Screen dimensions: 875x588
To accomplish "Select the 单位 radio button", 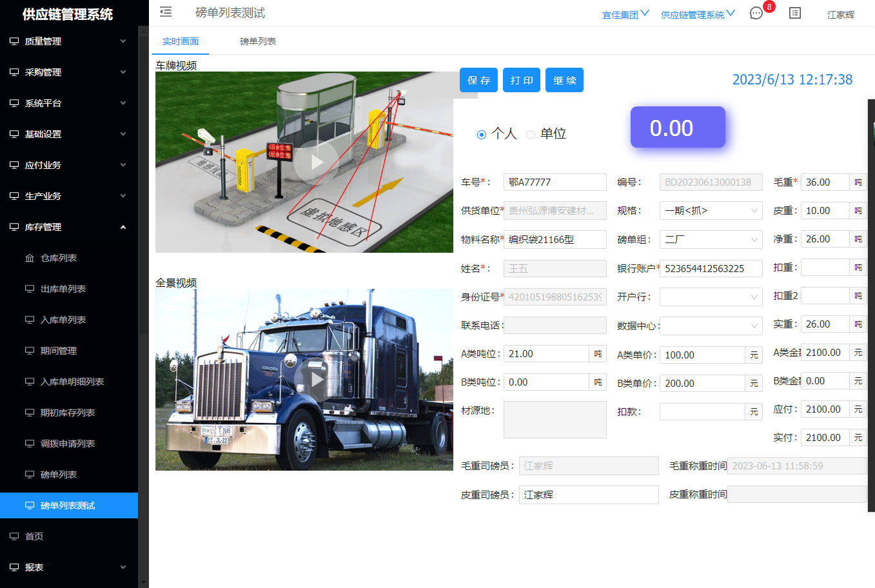I will pos(531,134).
